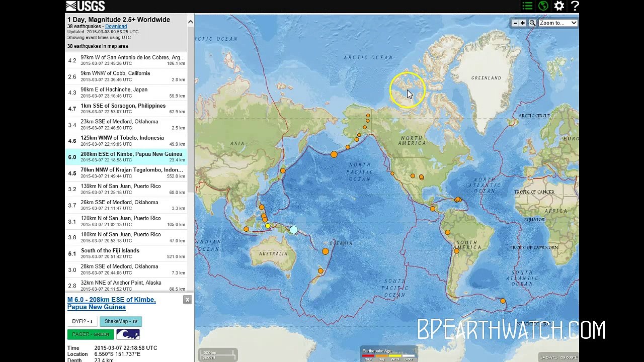Click the light blue selected quake marker on map
The height and width of the screenshot is (362, 644).
[x=294, y=230]
